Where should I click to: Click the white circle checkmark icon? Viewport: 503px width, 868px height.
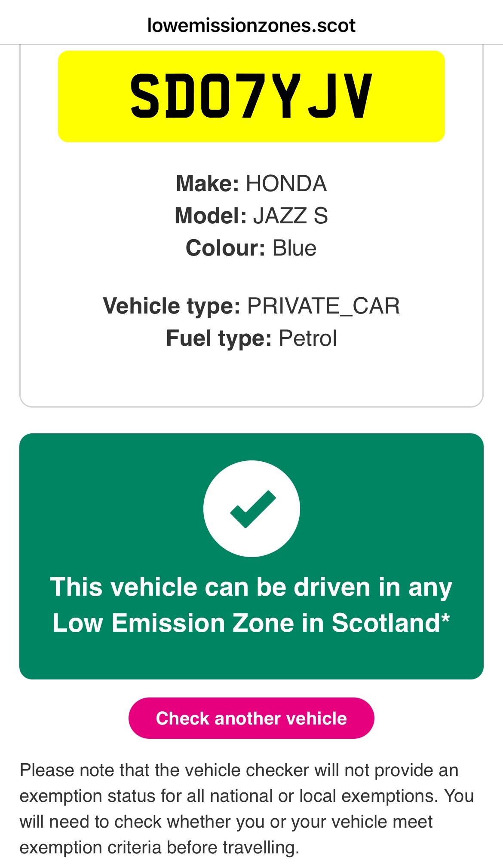pyautogui.click(x=252, y=509)
